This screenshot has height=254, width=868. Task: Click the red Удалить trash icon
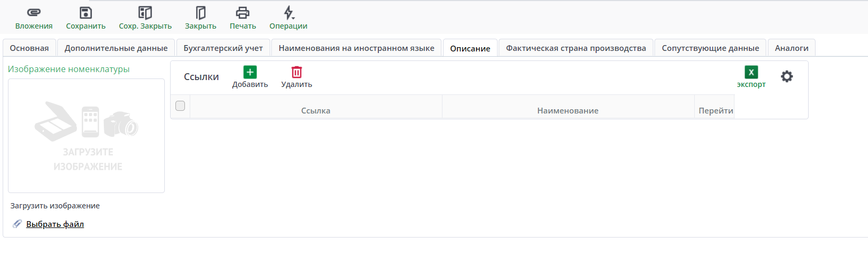click(297, 72)
